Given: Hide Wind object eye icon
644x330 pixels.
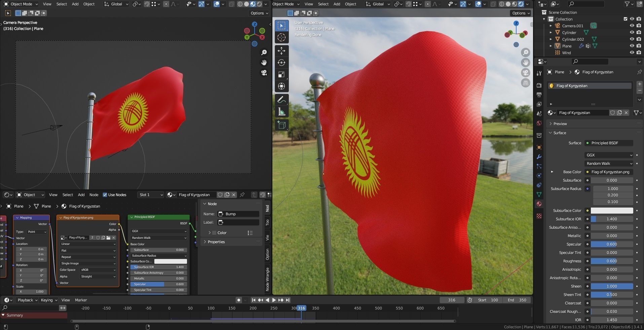Looking at the screenshot, I should (x=632, y=53).
